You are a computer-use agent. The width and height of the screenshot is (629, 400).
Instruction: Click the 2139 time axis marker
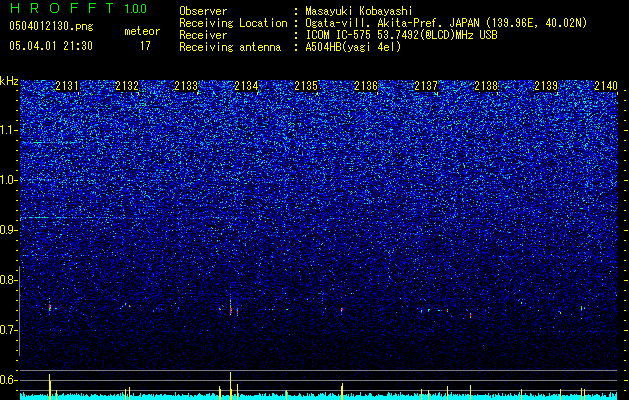tap(546, 86)
